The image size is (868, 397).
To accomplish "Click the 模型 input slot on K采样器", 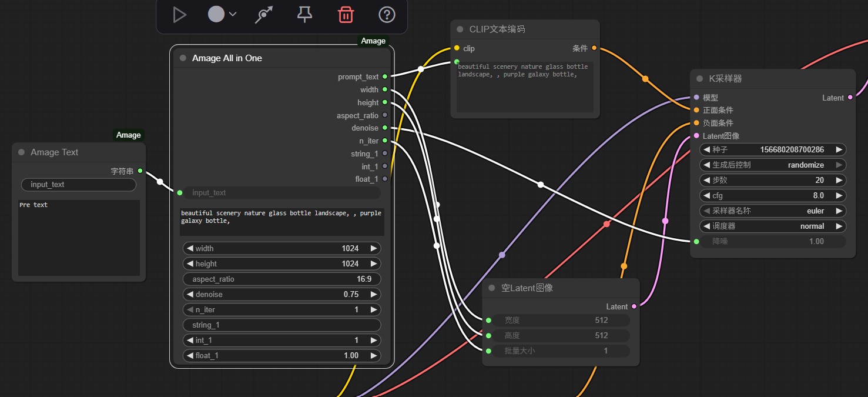I will (x=696, y=98).
